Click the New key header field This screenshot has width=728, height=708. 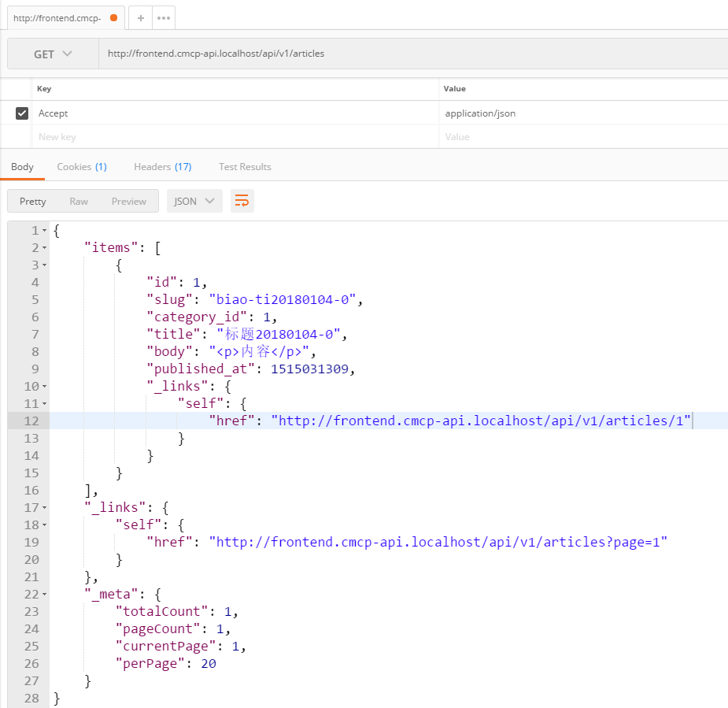pyautogui.click(x=236, y=137)
